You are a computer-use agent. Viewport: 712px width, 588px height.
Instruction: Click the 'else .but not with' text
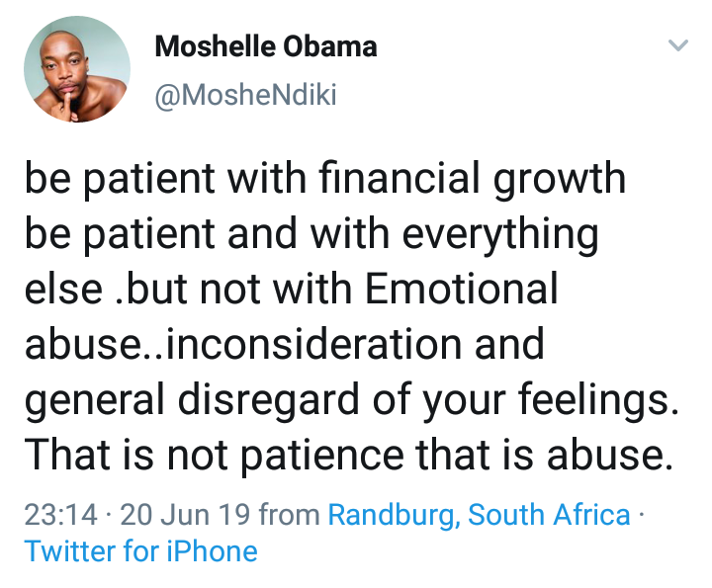tap(189, 289)
